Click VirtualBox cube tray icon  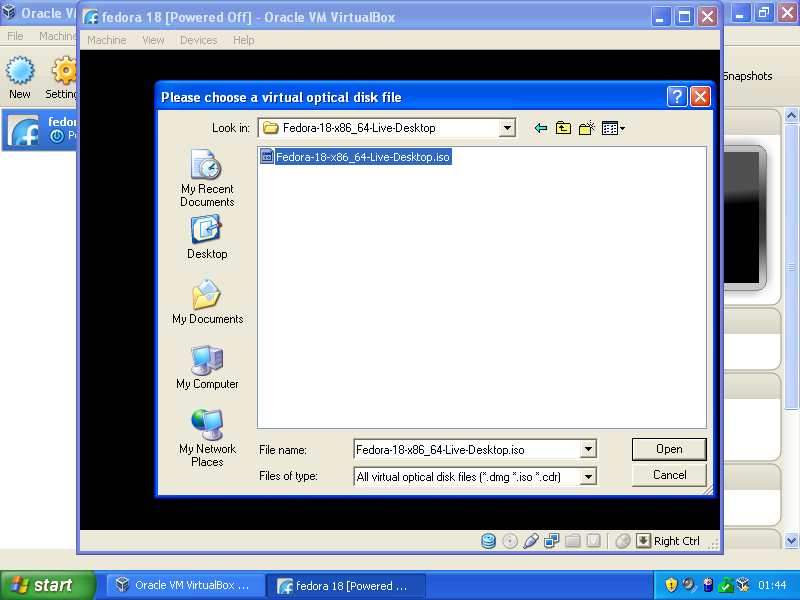[x=742, y=585]
